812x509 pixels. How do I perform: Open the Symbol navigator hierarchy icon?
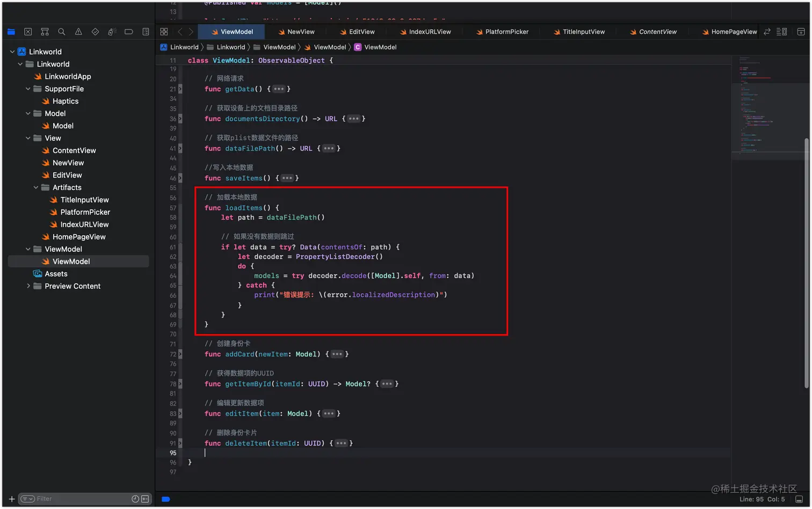pos(45,32)
